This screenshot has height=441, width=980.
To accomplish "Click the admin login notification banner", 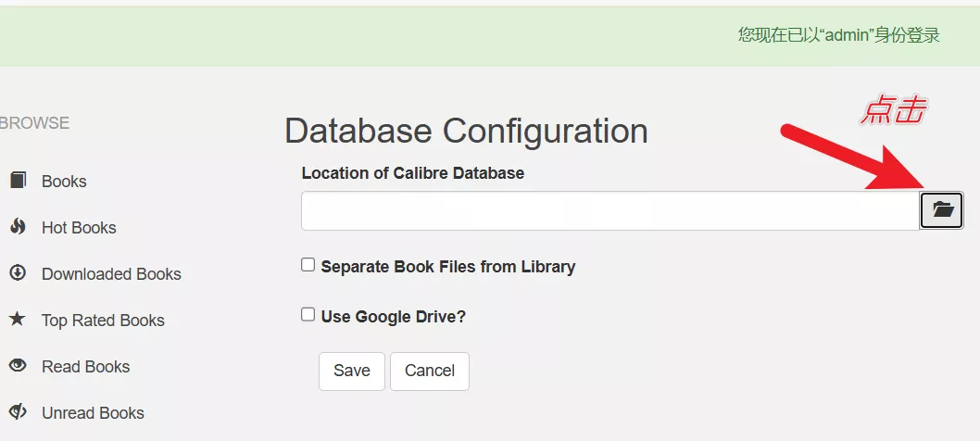I will [x=490, y=35].
